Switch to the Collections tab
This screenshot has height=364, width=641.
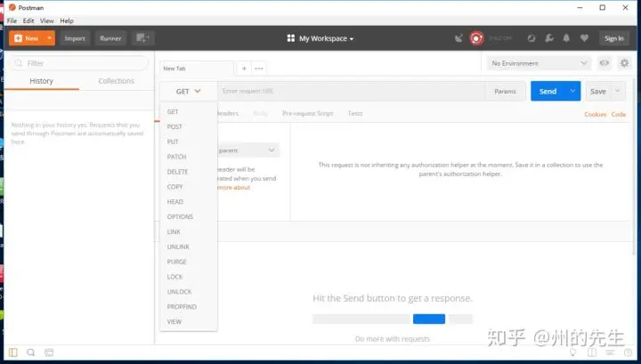pos(116,81)
